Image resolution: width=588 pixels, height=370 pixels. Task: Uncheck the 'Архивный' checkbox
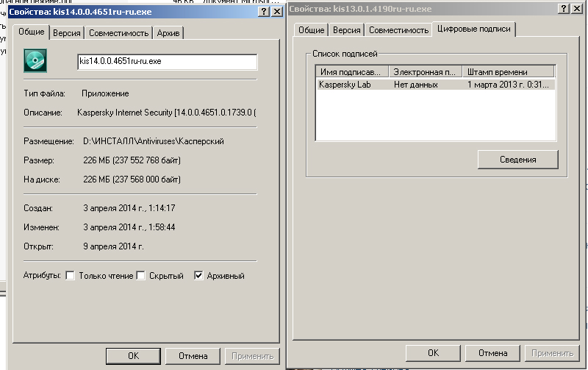pyautogui.click(x=198, y=275)
